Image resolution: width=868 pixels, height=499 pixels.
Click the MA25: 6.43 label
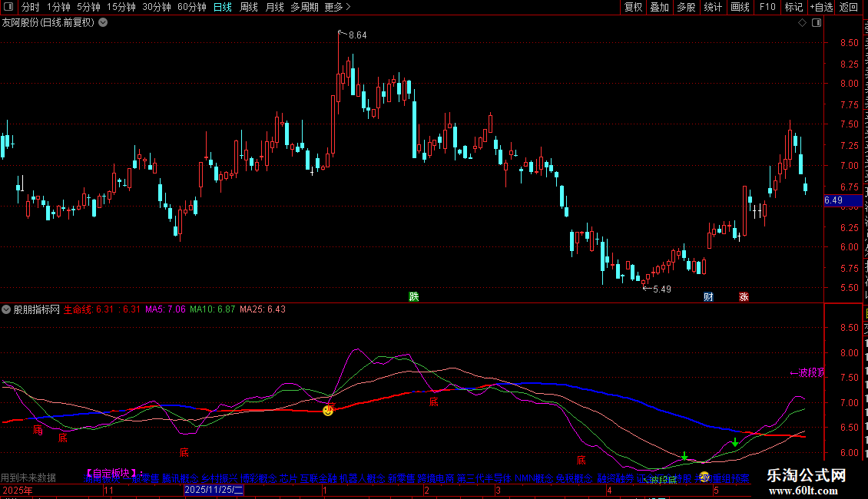pyautogui.click(x=263, y=309)
